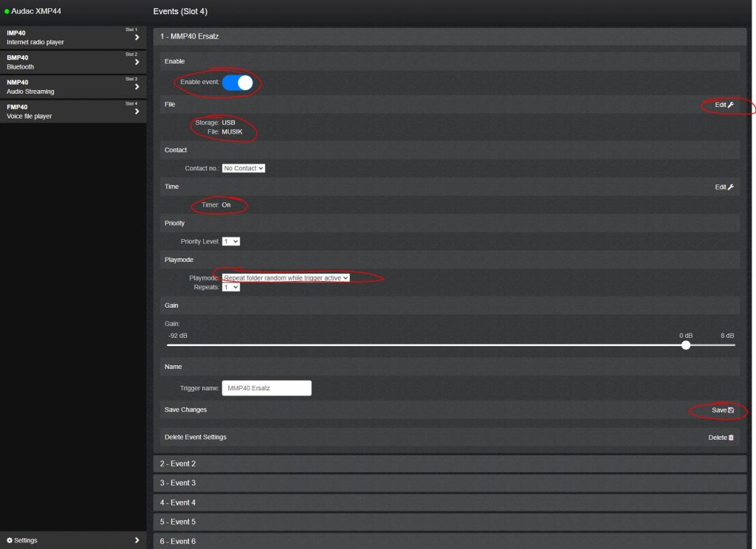Open the Playmode dropdown
Image resolution: width=756 pixels, height=549 pixels.
pyautogui.click(x=286, y=277)
